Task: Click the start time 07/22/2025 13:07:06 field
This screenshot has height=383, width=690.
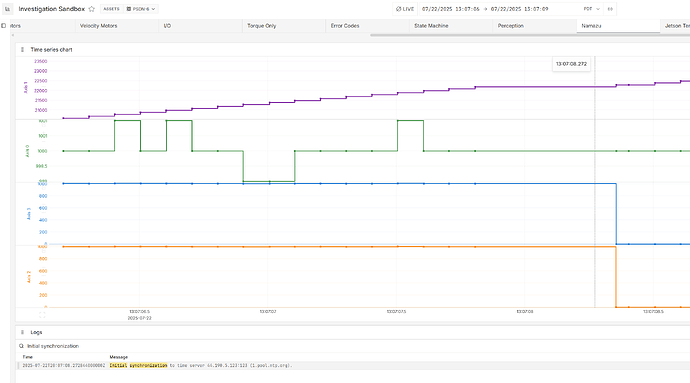Action: [451, 9]
